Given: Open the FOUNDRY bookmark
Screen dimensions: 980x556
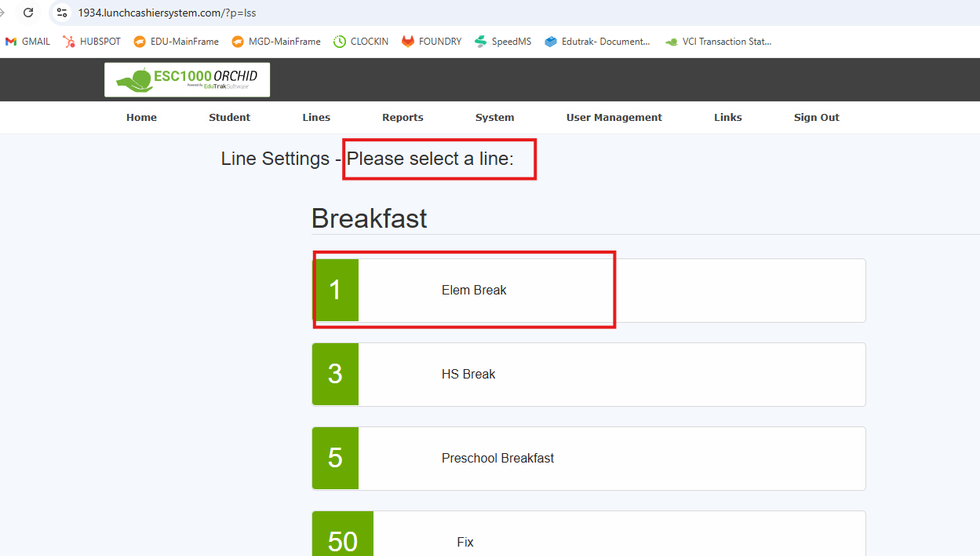Looking at the screenshot, I should [x=432, y=42].
